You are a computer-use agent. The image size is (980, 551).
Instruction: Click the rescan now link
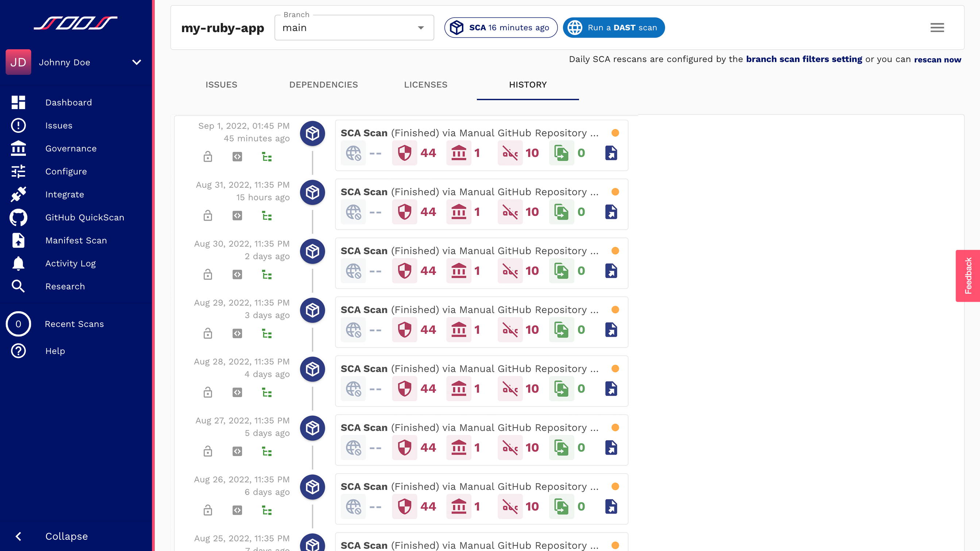(937, 60)
